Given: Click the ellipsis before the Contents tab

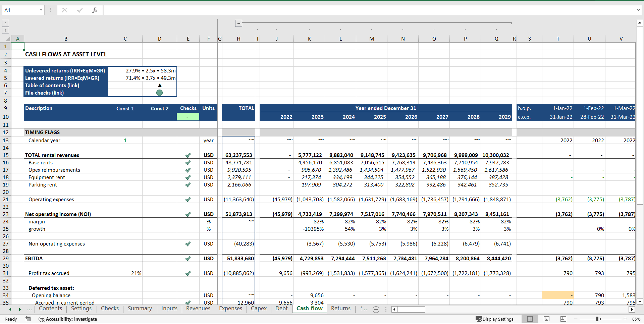Looking at the screenshot, I should point(30,309).
